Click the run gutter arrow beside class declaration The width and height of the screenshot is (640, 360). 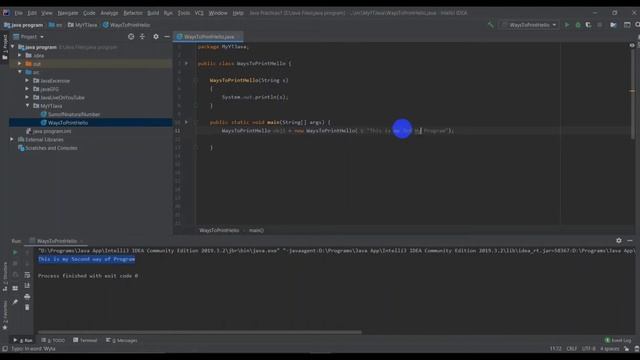point(187,63)
